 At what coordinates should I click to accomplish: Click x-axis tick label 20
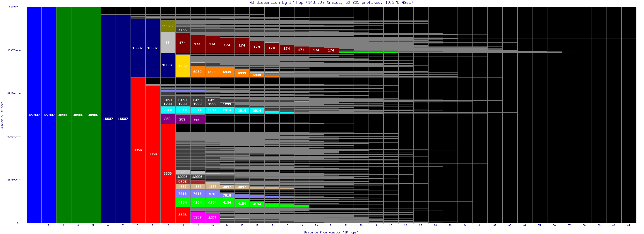point(316,225)
